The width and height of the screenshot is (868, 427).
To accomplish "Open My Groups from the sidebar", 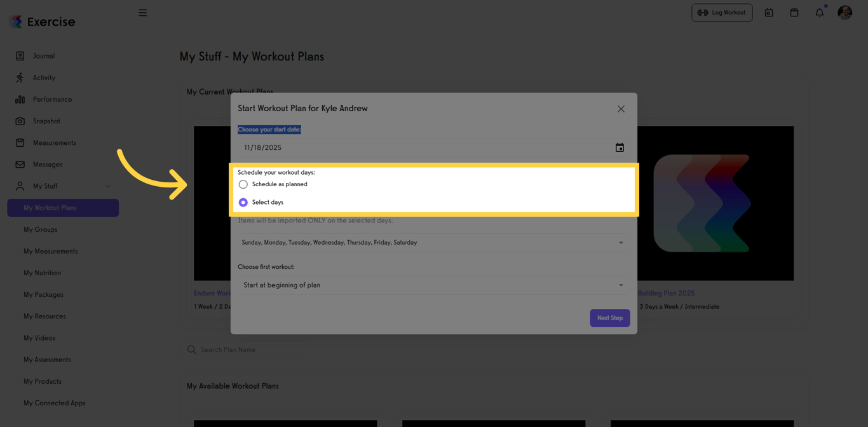I will coord(41,229).
